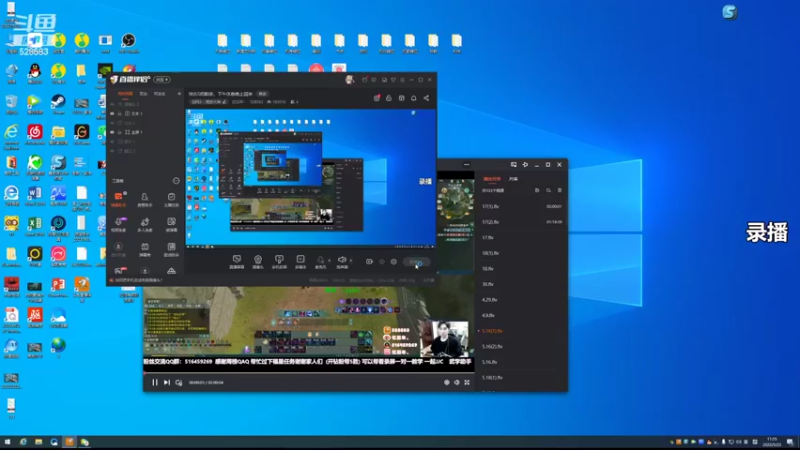Play 17(2).flv from playlist

pos(522,222)
